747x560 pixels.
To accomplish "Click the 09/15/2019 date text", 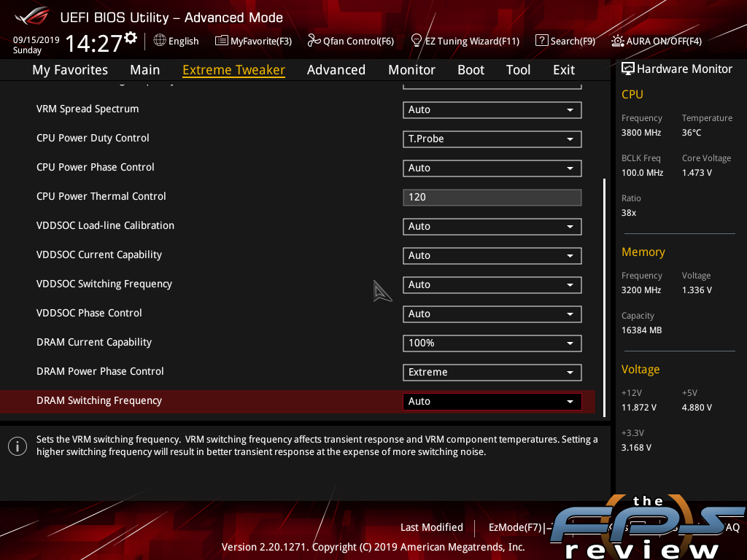I will (x=36, y=40).
